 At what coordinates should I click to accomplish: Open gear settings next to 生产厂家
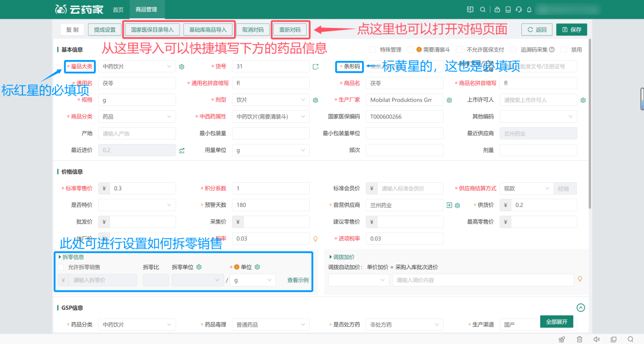[x=449, y=100]
